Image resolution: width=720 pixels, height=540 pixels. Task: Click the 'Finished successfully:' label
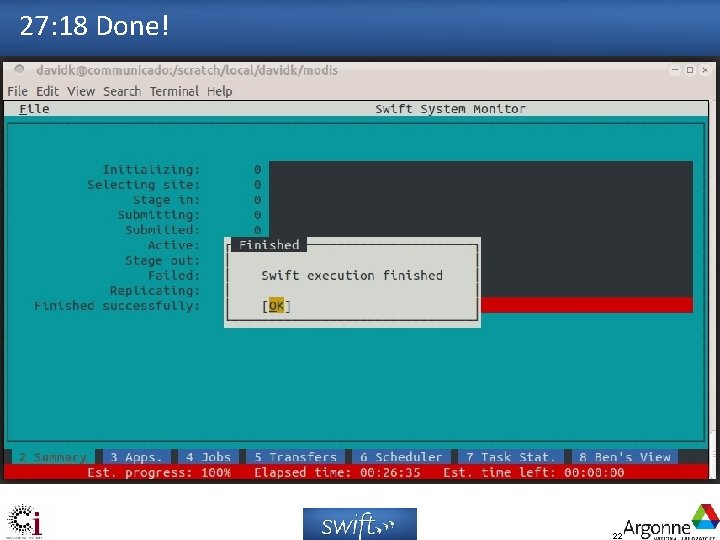[x=117, y=306]
